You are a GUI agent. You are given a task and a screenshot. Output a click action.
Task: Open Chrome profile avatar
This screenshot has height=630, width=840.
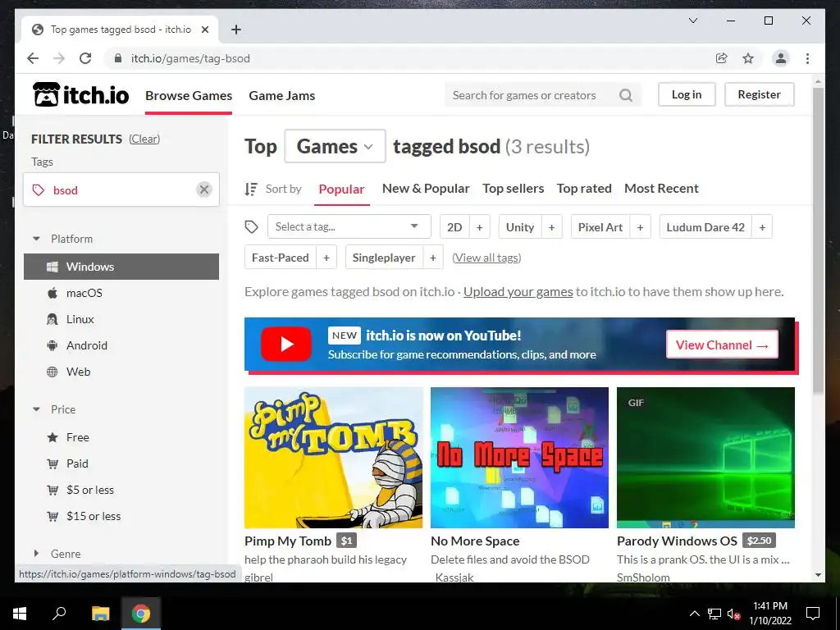(781, 58)
